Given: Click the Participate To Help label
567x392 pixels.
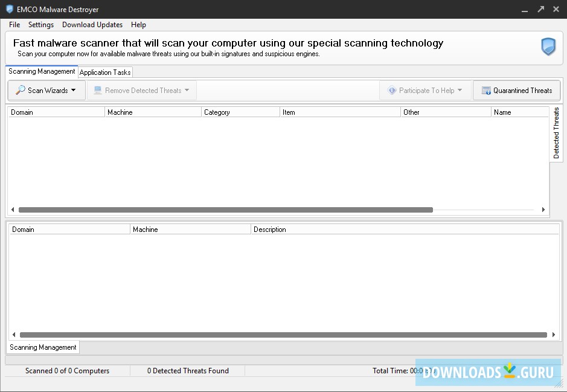Looking at the screenshot, I should click(427, 91).
